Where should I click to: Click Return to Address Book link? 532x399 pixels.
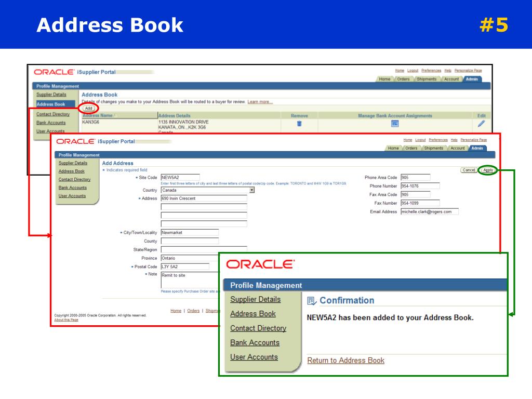tap(345, 361)
